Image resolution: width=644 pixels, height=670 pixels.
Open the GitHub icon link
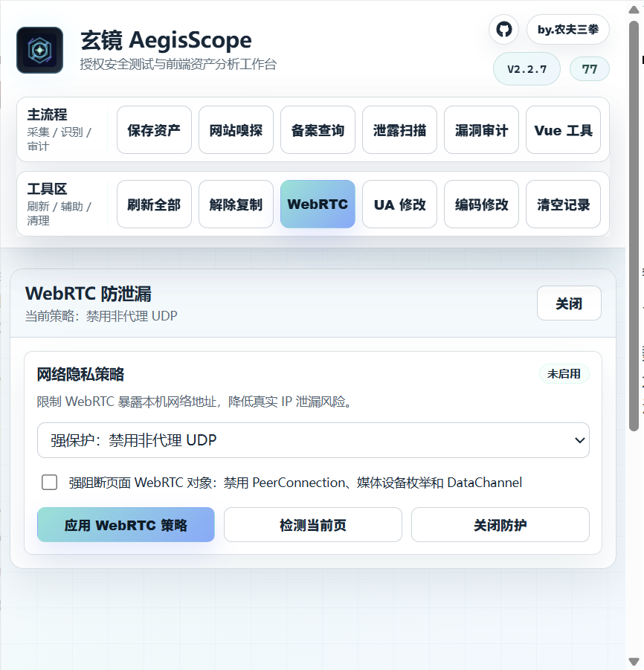(x=504, y=30)
